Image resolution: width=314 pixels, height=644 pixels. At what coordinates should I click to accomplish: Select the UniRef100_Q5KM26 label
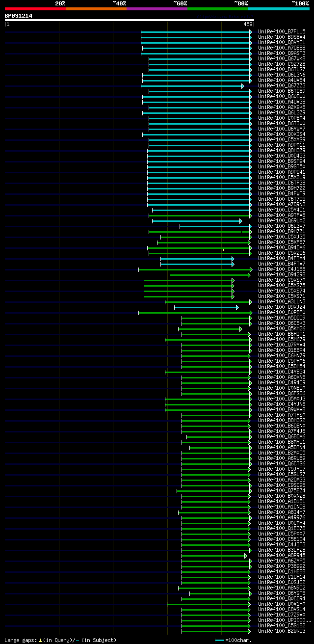tap(282, 328)
